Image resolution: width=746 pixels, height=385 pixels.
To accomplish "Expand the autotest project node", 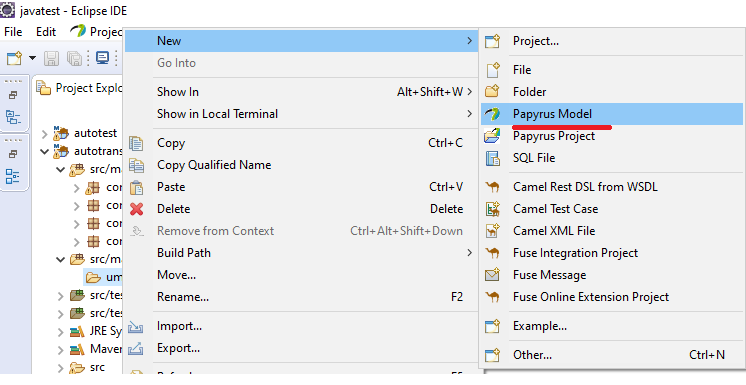I will pos(45,134).
